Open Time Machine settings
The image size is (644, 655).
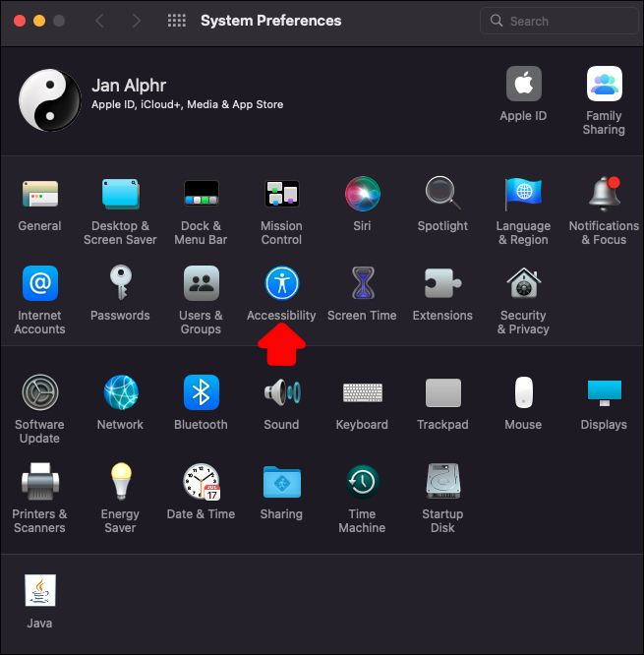[363, 482]
